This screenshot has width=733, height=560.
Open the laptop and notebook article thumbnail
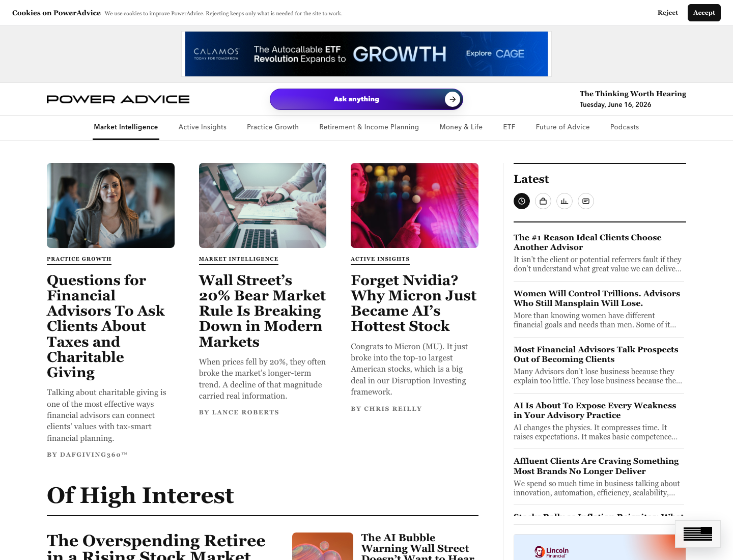coord(263,205)
